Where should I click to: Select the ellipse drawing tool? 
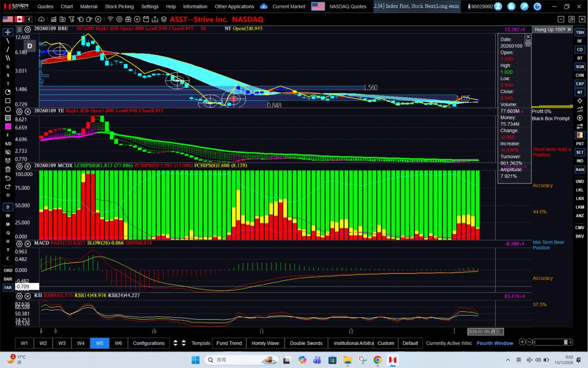(8, 109)
